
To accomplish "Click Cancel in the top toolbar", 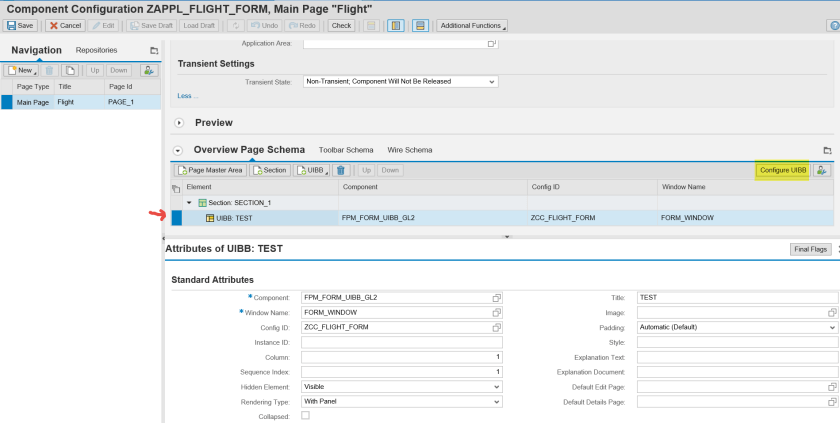I will (x=66, y=25).
